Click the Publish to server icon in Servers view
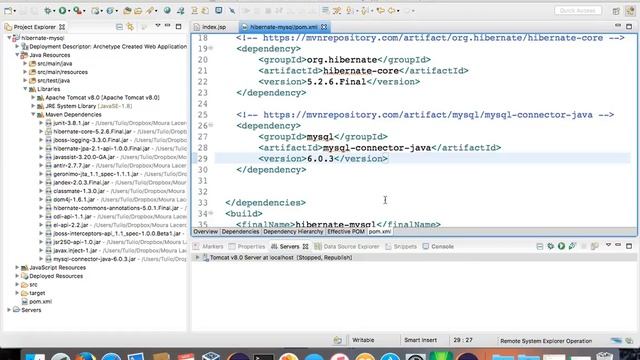This screenshot has width=640, height=360. 594,246
